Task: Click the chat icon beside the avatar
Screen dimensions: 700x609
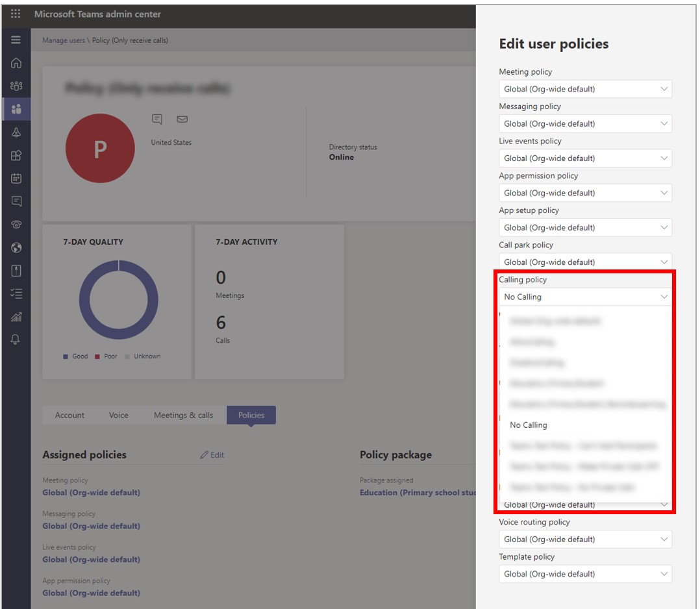Action: (157, 119)
